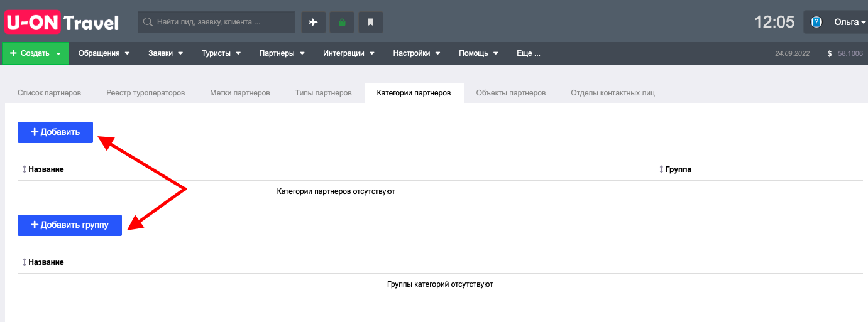The image size is (868, 322).
Task: Click the 12:05 clock display
Action: coord(774,23)
